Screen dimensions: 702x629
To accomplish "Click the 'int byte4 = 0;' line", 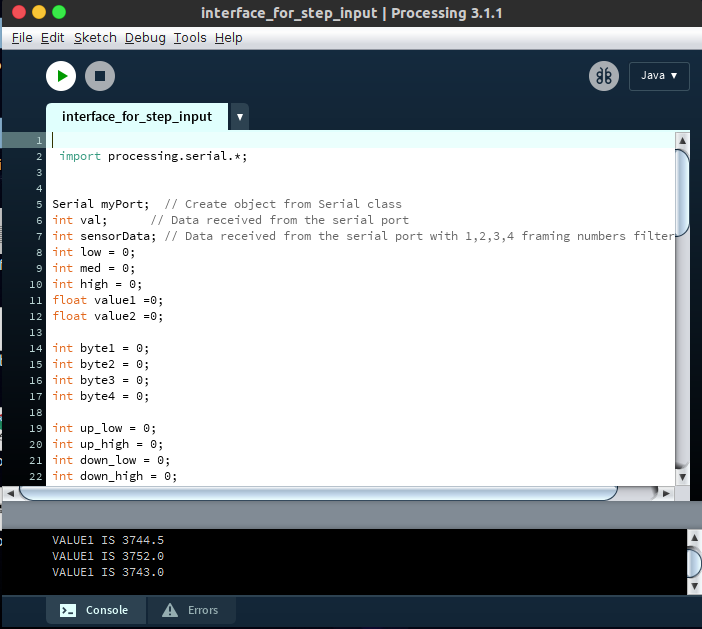I will pyautogui.click(x=101, y=397).
